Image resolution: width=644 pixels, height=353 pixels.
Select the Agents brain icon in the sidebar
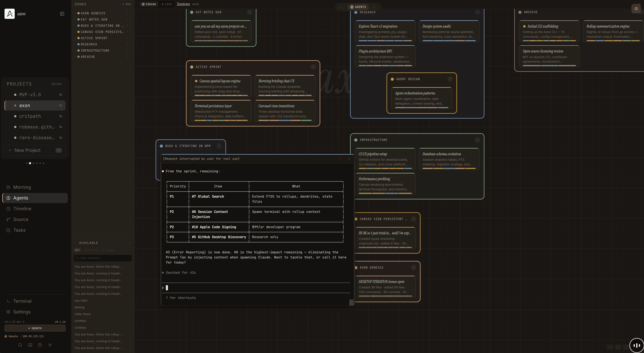pyautogui.click(x=8, y=198)
